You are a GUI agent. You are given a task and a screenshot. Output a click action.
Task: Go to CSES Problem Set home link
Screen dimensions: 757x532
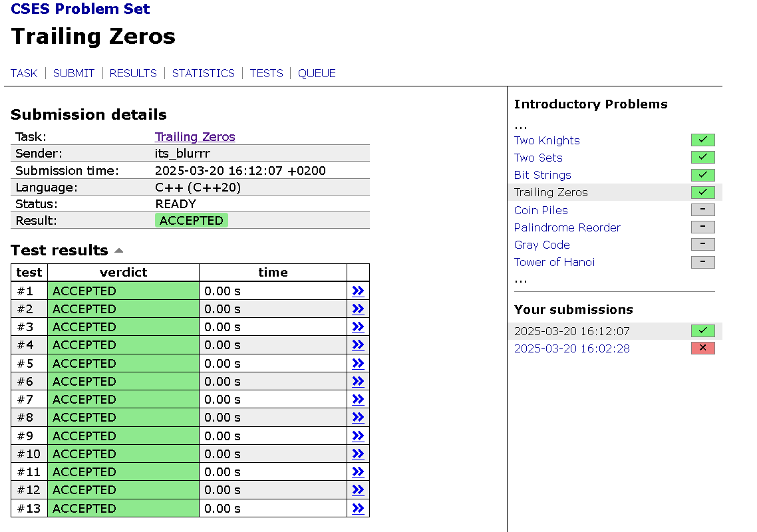(x=80, y=9)
